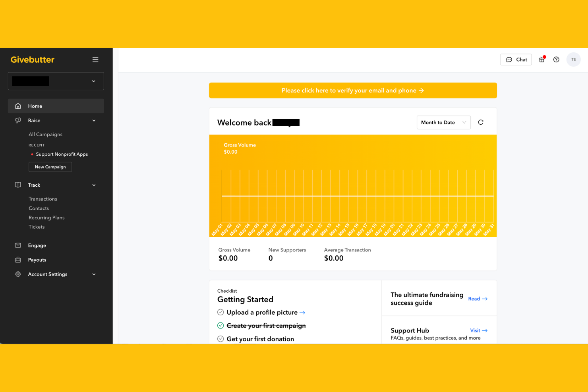588x392 pixels.
Task: Click the Raise megaphone icon
Action: pos(18,120)
